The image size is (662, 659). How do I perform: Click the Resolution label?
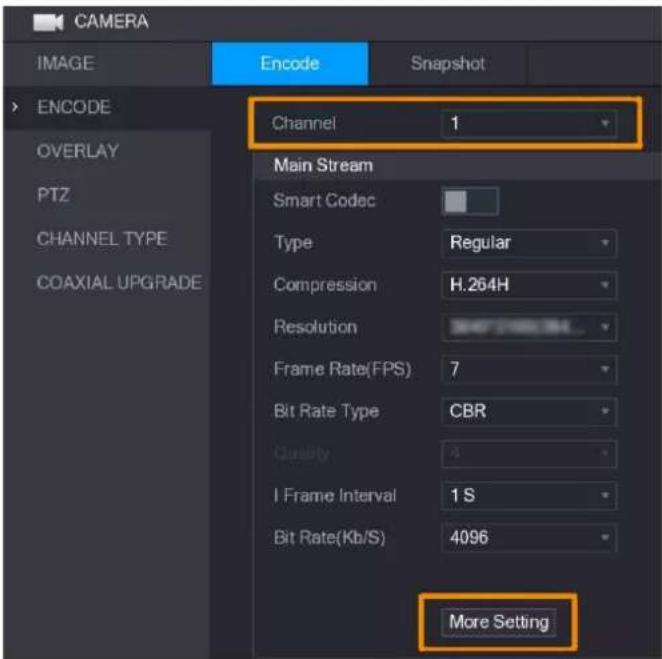315,327
